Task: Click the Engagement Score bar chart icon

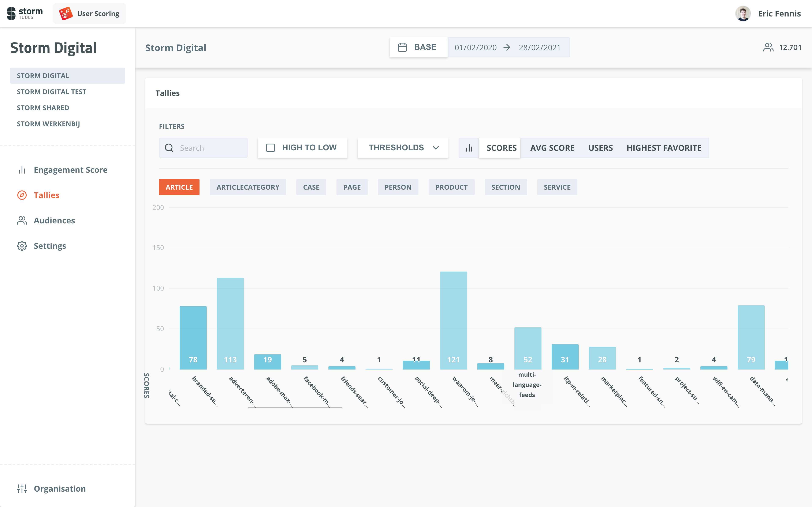Action: click(x=22, y=170)
